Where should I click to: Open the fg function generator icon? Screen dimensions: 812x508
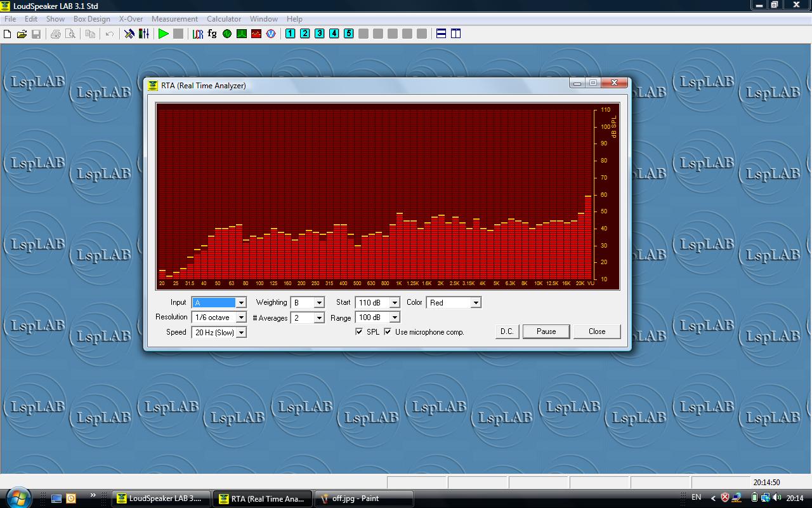pyautogui.click(x=212, y=34)
